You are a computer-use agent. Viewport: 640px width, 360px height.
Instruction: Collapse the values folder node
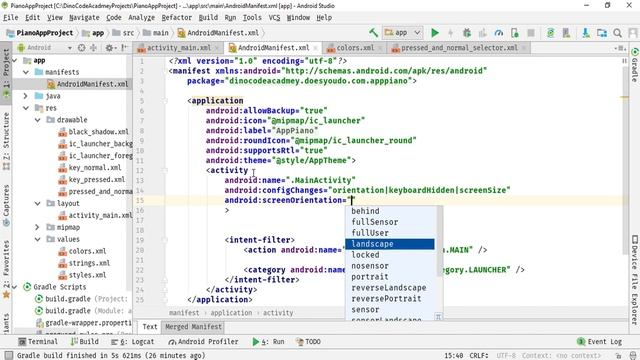(x=38, y=239)
